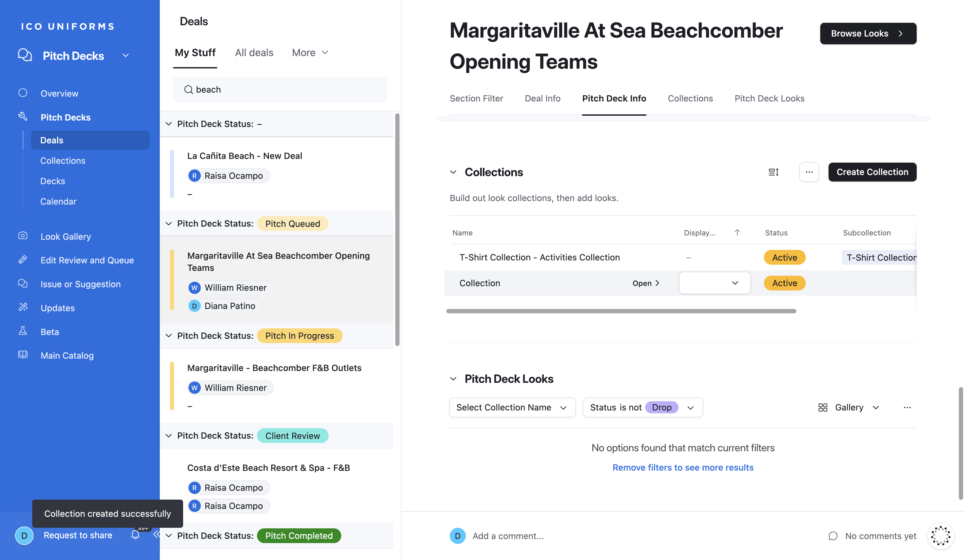Open Collections three-dot options button
Image resolution: width=965 pixels, height=560 pixels.
[809, 172]
